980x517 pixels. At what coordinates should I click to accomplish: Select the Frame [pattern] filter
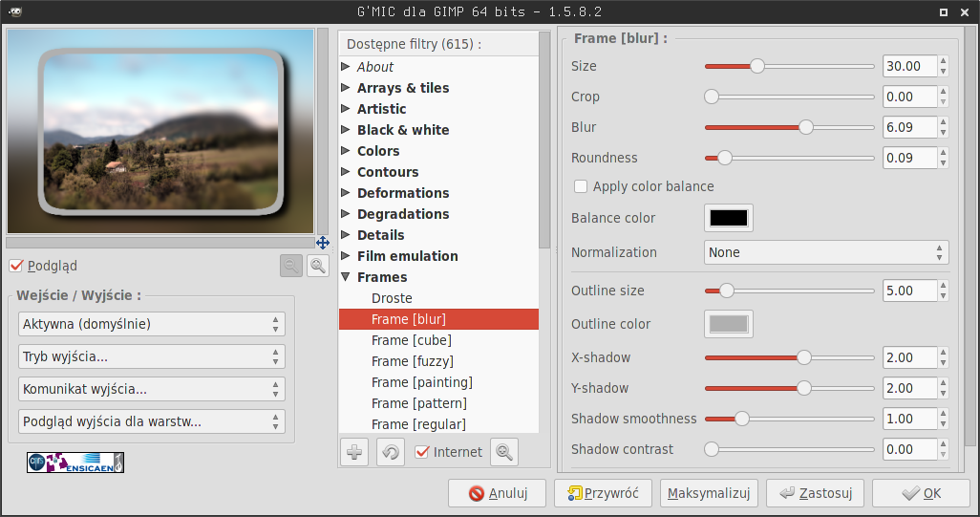tap(438, 403)
